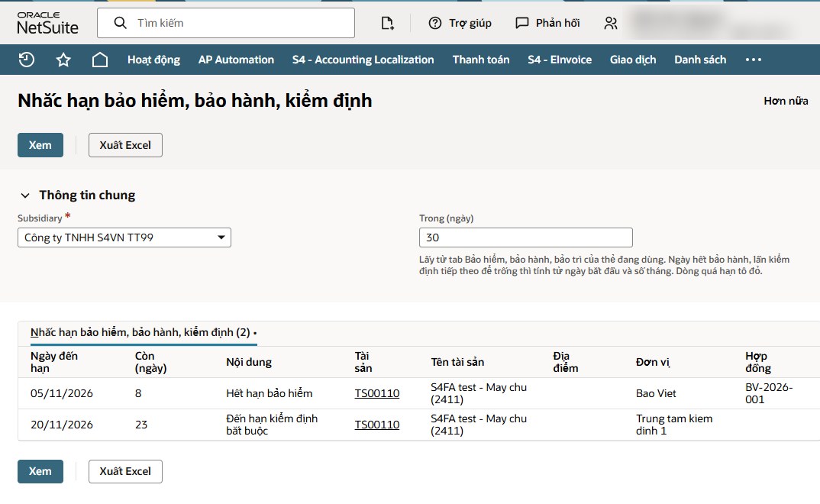This screenshot has height=504, width=820.
Task: Click the Nội dung column header
Action: pyautogui.click(x=249, y=362)
